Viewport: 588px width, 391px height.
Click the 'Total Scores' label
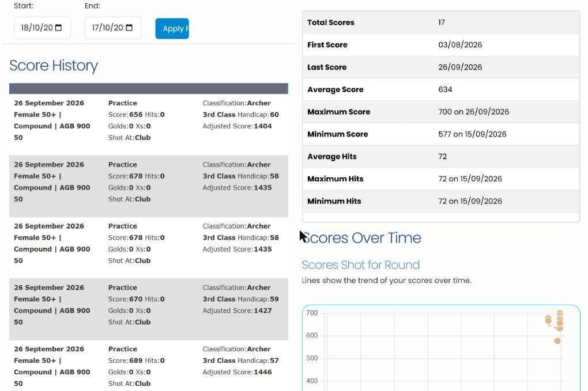[331, 22]
